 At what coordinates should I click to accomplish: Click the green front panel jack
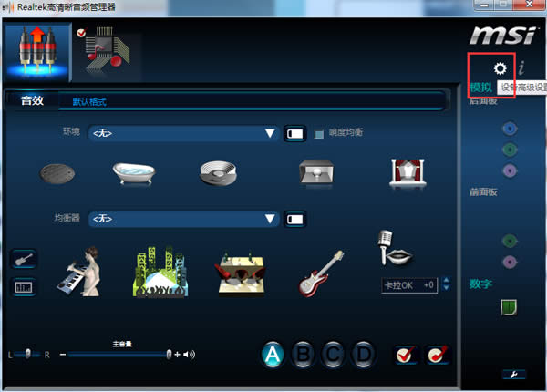[x=510, y=241]
